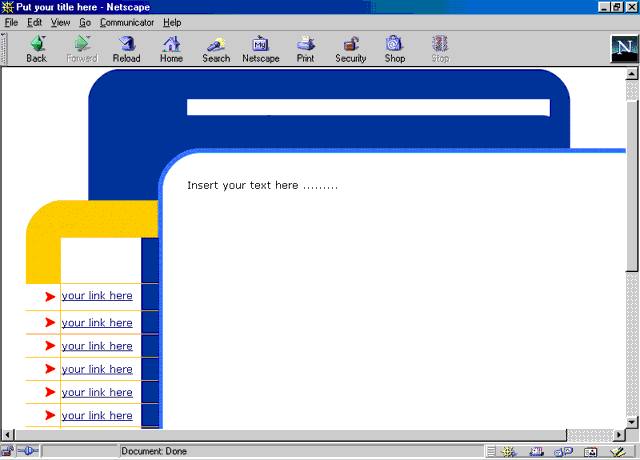
Task: Collapse the toolbar using its left grip
Action: (x=4, y=48)
